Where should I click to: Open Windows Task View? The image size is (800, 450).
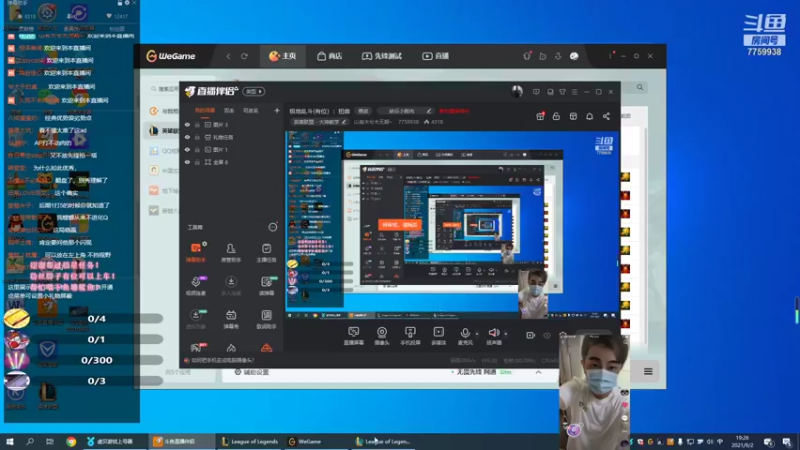coord(49,442)
